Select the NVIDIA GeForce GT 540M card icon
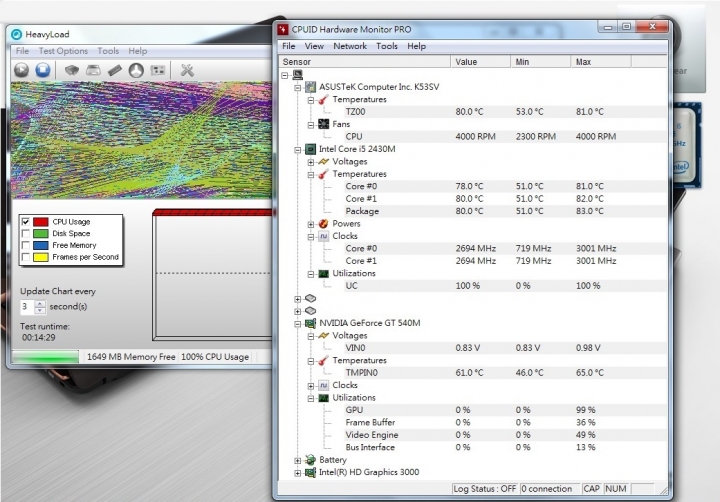The image size is (720, 502). (x=310, y=323)
